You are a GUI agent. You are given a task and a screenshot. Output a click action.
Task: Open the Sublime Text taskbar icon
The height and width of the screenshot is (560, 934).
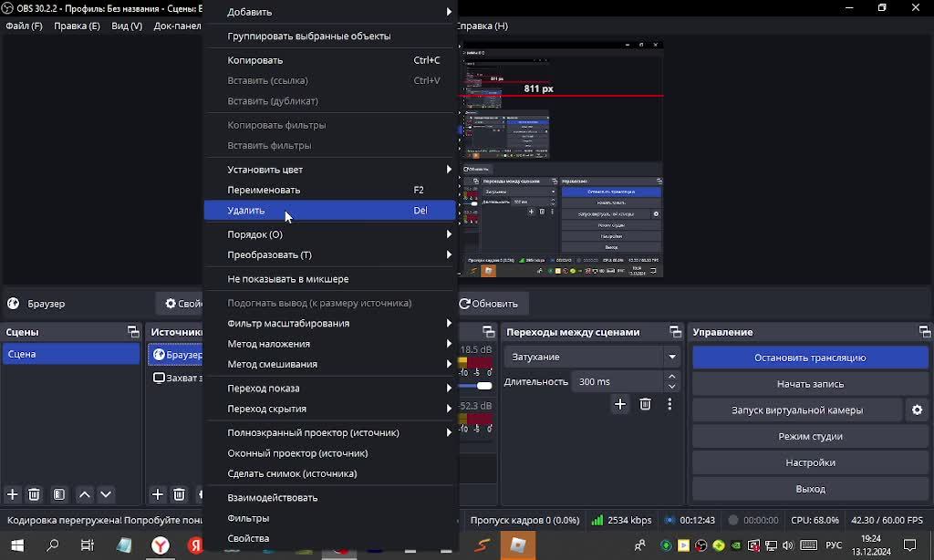coord(482,545)
